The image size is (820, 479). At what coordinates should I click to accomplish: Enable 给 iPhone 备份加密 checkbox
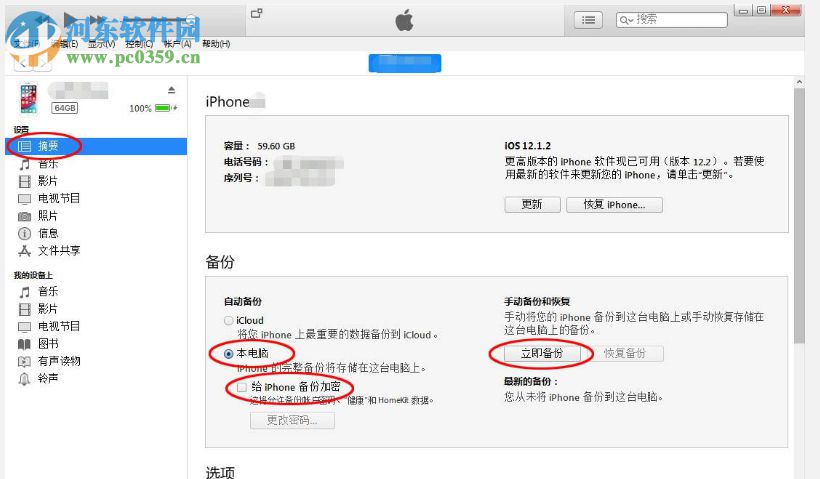click(242, 387)
